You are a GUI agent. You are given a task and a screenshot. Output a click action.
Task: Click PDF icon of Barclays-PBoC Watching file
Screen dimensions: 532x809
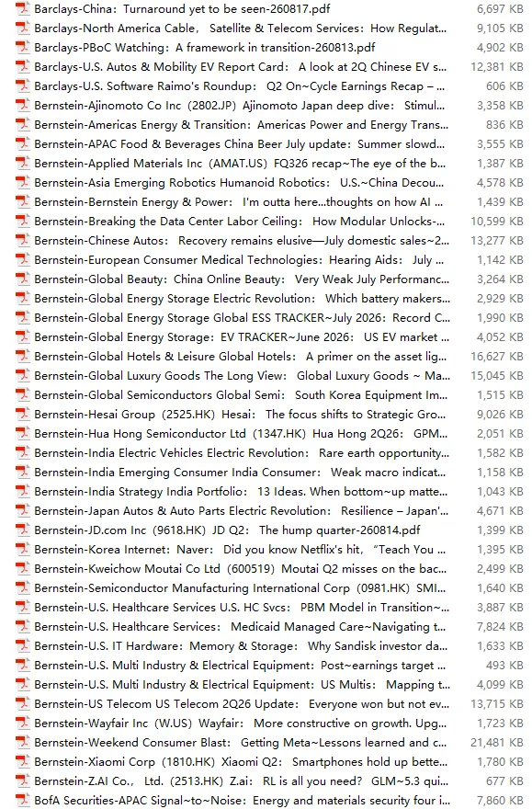click(23, 48)
